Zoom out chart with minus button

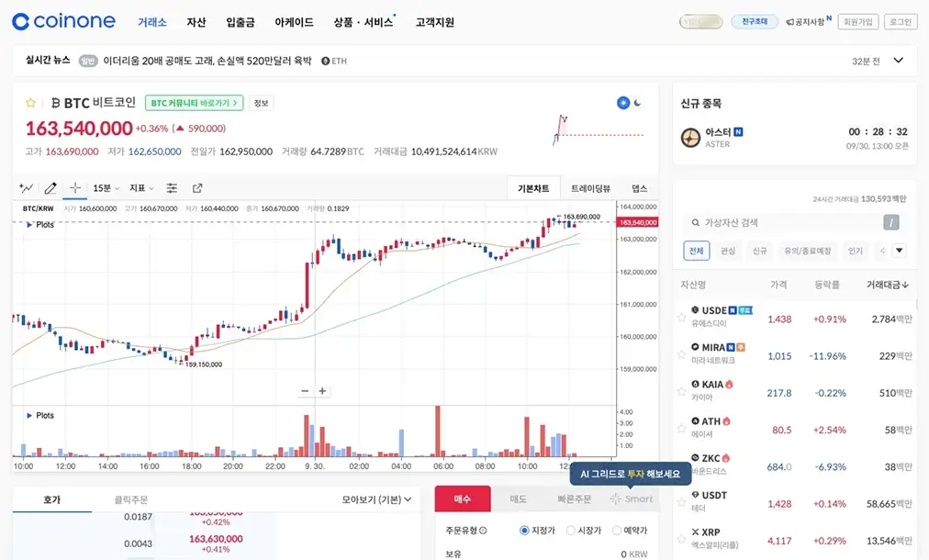click(x=305, y=391)
